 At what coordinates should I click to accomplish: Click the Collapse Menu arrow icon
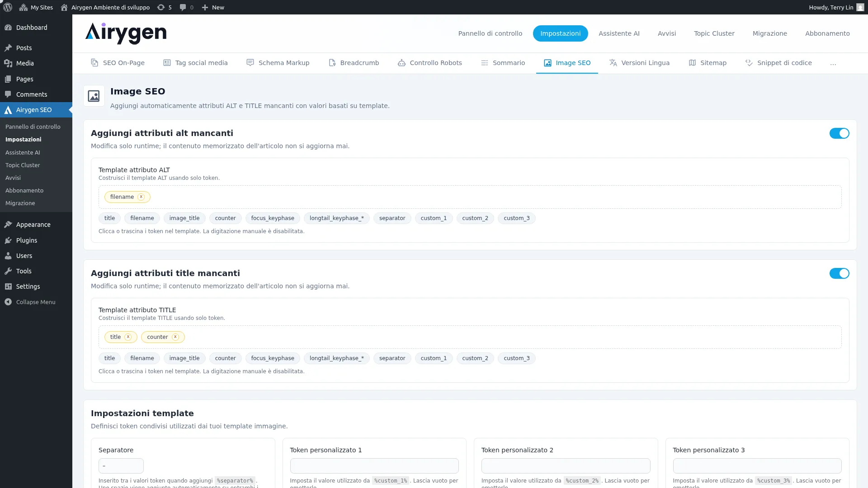(8, 302)
